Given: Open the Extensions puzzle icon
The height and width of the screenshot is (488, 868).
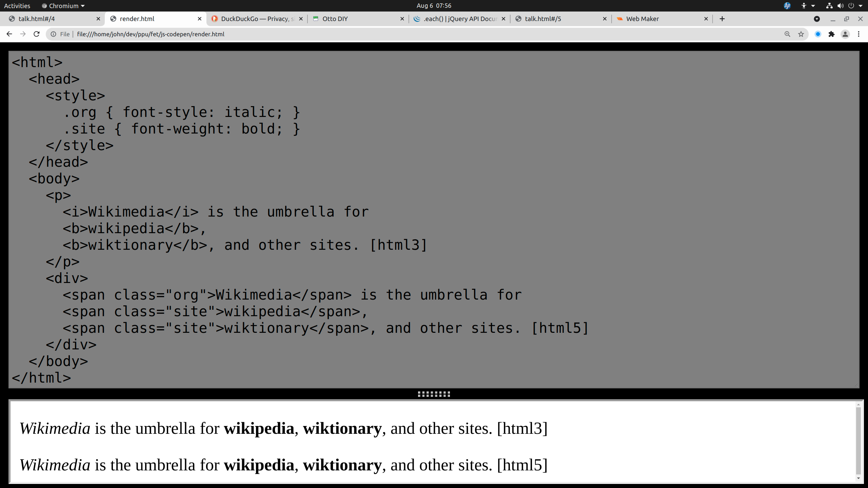Looking at the screenshot, I should click(831, 34).
